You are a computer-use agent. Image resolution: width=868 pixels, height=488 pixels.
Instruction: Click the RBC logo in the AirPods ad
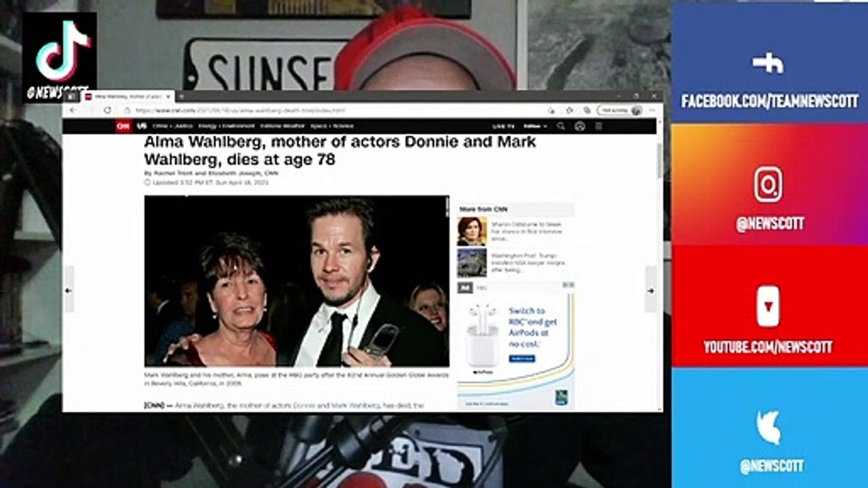coord(561,396)
